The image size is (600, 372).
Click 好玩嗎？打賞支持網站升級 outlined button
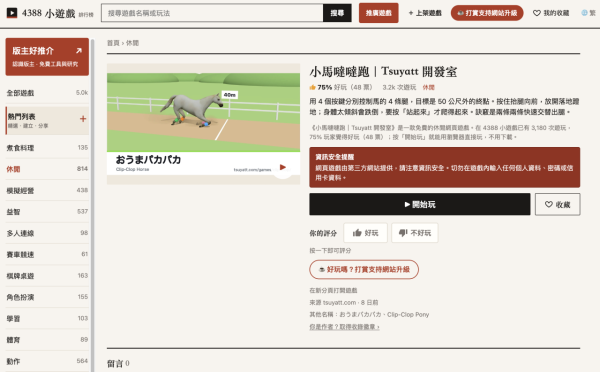(364, 269)
